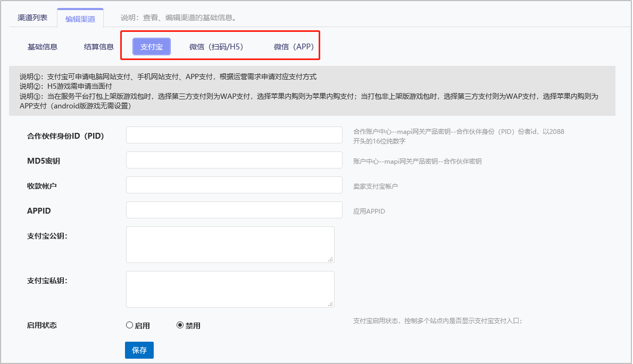Grab the 支付宝公钥 textarea resize handle
The width and height of the screenshot is (633, 364).
point(331,260)
